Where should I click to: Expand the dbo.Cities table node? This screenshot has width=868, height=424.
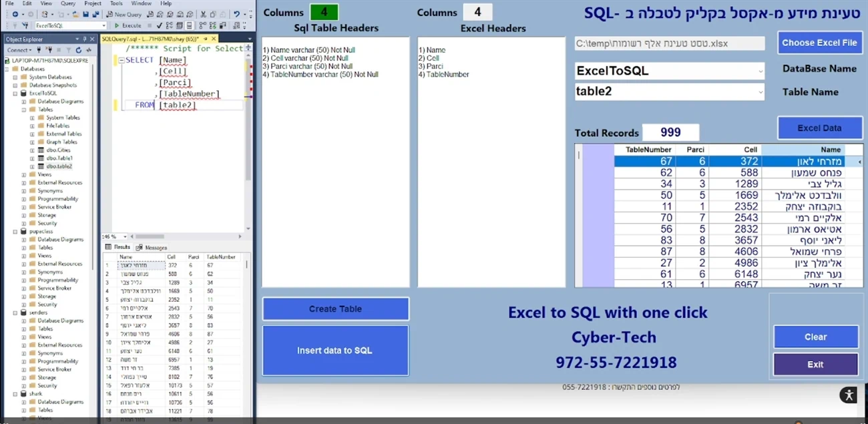(x=32, y=150)
